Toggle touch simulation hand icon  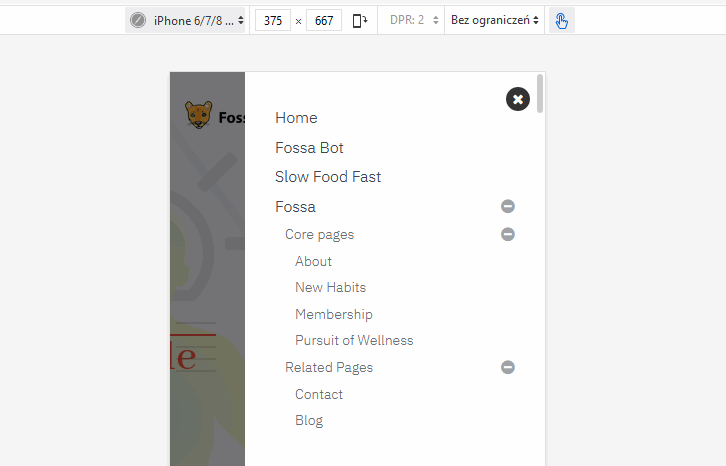(x=562, y=20)
